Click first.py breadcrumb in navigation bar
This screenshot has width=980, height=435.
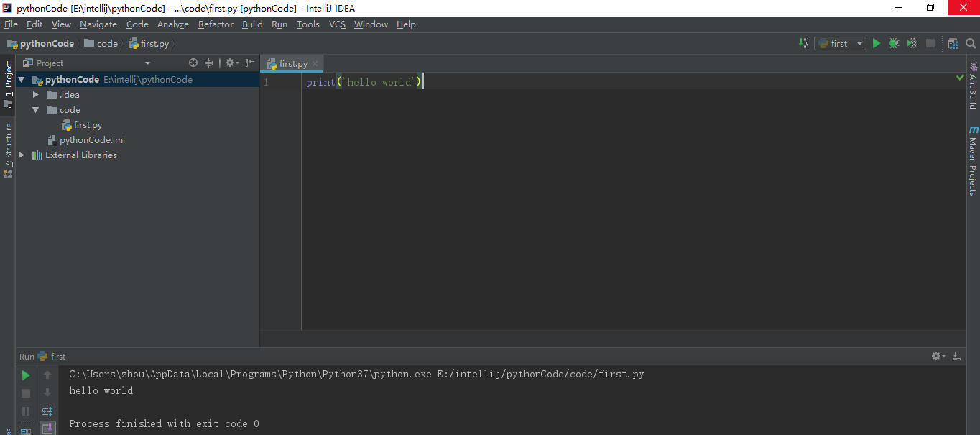[149, 43]
